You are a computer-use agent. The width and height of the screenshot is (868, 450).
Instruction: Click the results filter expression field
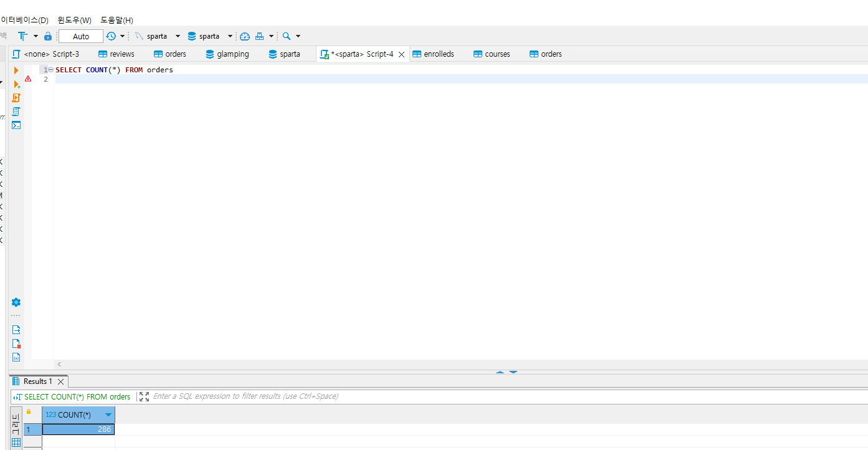(508, 396)
